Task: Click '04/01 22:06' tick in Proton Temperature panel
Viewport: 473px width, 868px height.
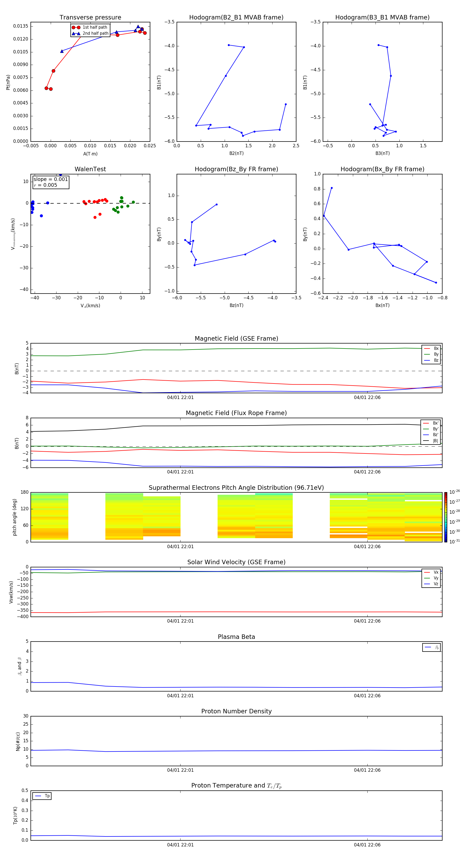Action: pos(367,845)
